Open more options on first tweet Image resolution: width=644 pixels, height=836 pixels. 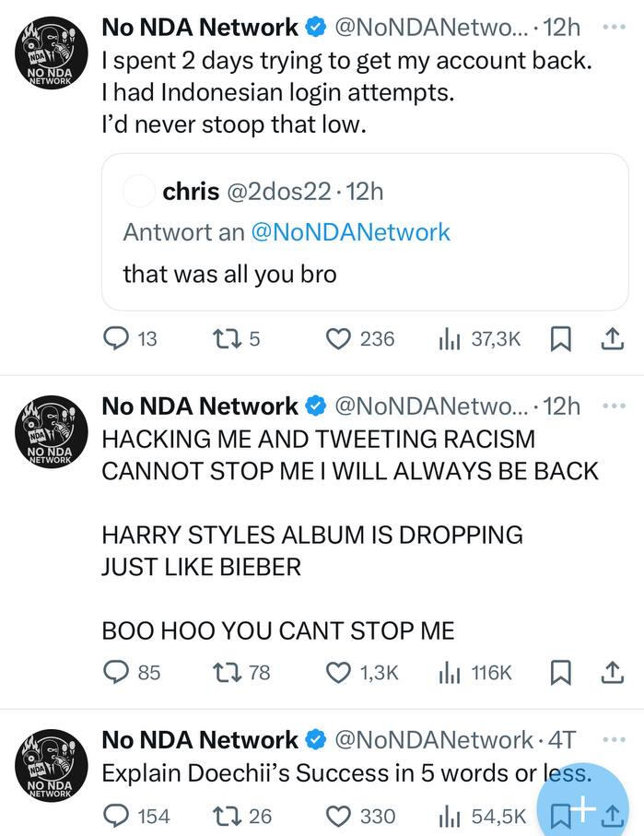coord(613,27)
